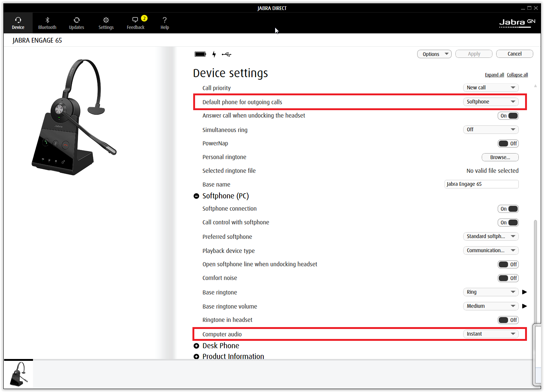Click the Apply button

click(474, 54)
